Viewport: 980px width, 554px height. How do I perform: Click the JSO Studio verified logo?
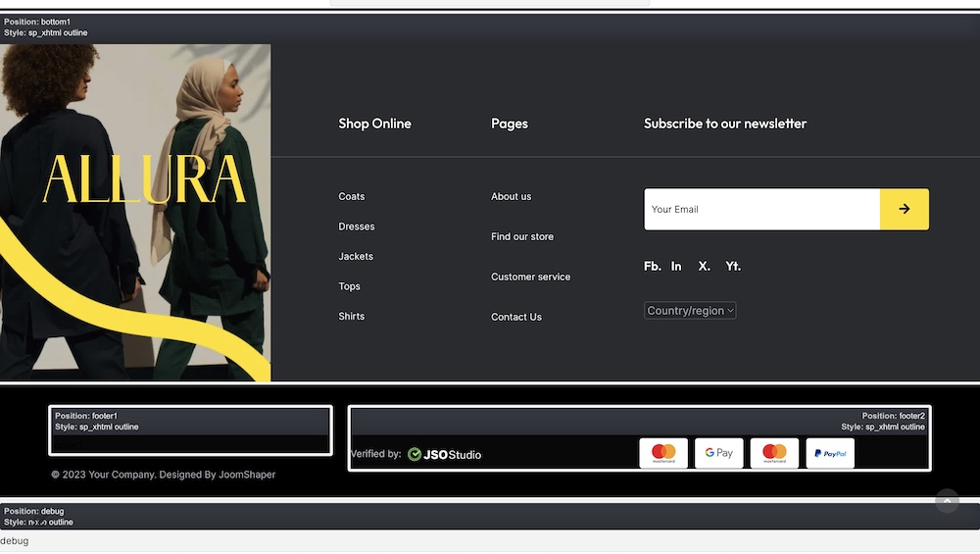pyautogui.click(x=445, y=454)
